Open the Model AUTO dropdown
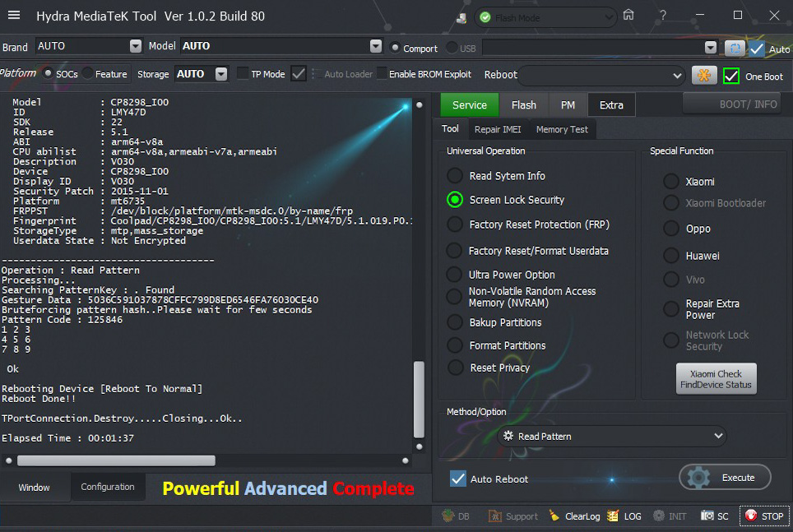 coord(376,46)
